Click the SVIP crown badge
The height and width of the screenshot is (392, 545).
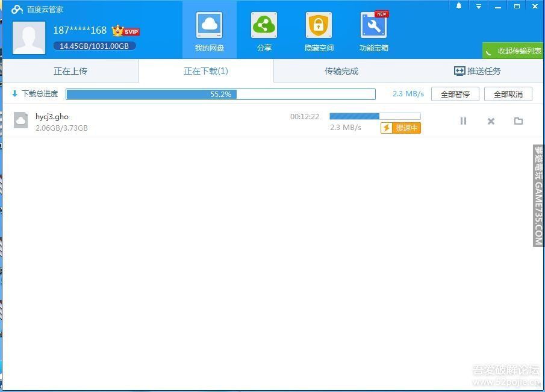click(x=125, y=31)
